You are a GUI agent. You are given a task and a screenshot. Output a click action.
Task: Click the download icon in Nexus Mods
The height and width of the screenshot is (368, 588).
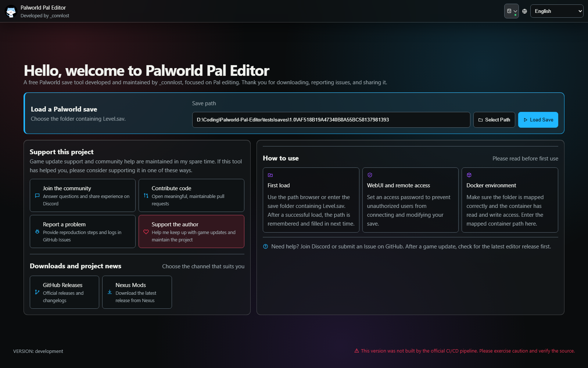(x=110, y=292)
